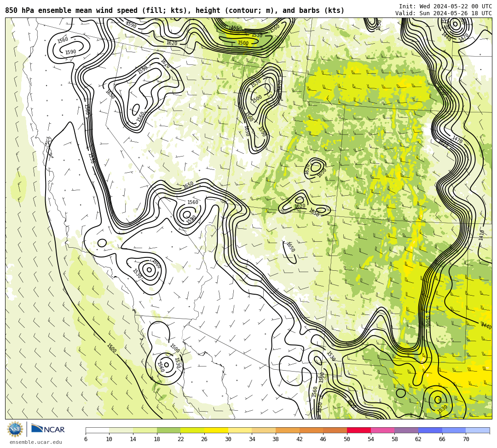Pick the pale green 10-14 kts swatch
This screenshot has height=448, width=497.
121,430
